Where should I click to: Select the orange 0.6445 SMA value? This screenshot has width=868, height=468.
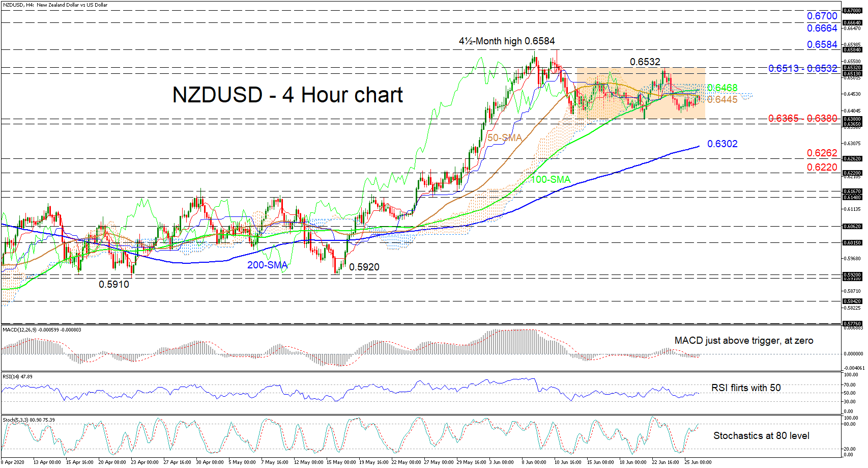pyautogui.click(x=722, y=99)
